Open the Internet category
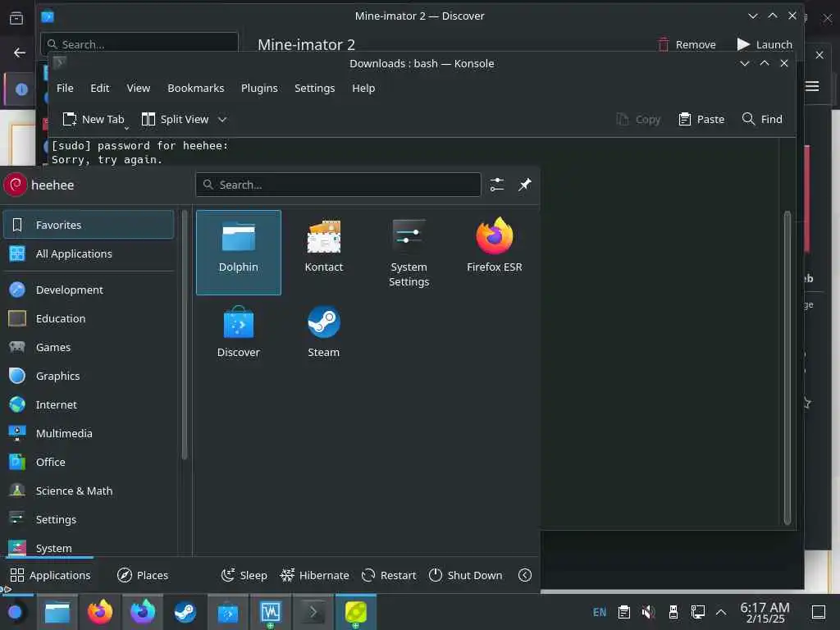The width and height of the screenshot is (840, 630). click(x=89, y=405)
